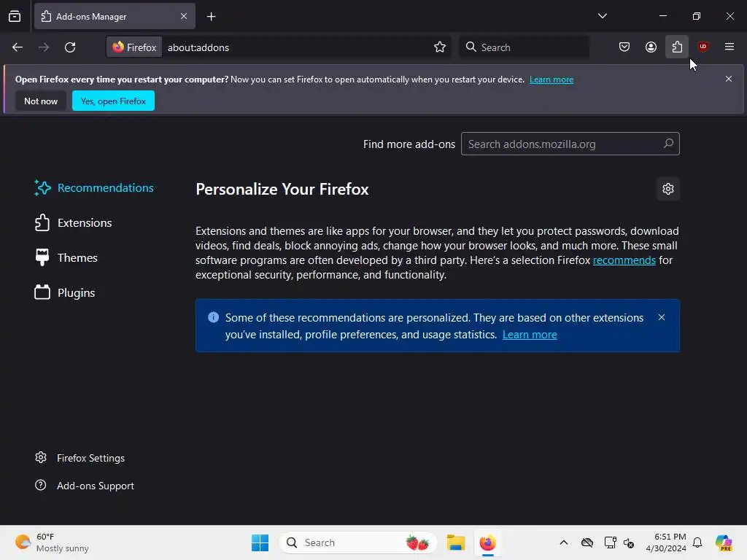The image size is (747, 560).
Task: Click Yes, open Firefox button
Action: coord(113,101)
